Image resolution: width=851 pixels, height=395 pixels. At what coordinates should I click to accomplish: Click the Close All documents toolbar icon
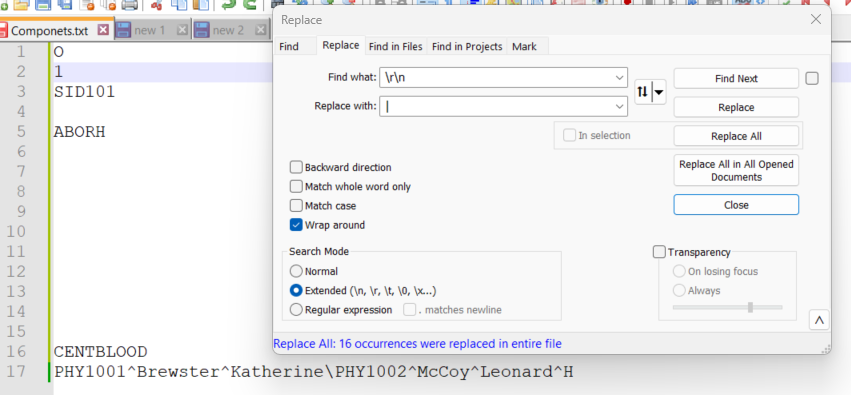109,4
